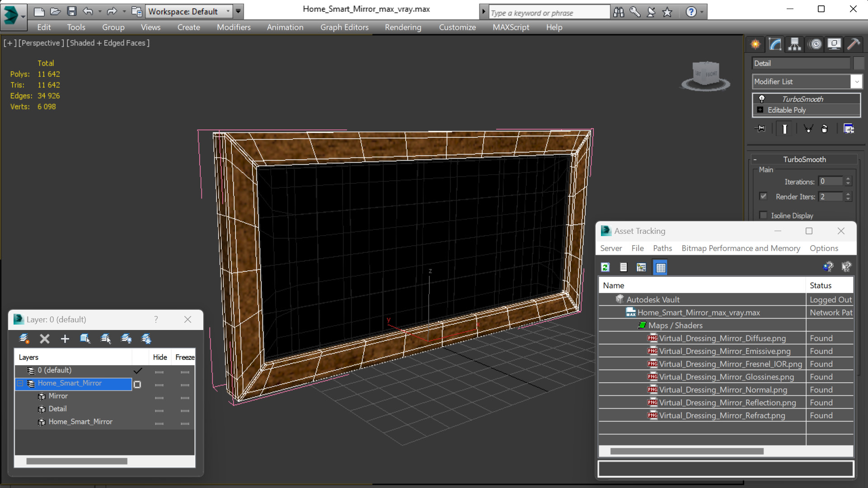Toggle the current layer checkmark for 0 (default)

[x=138, y=371]
